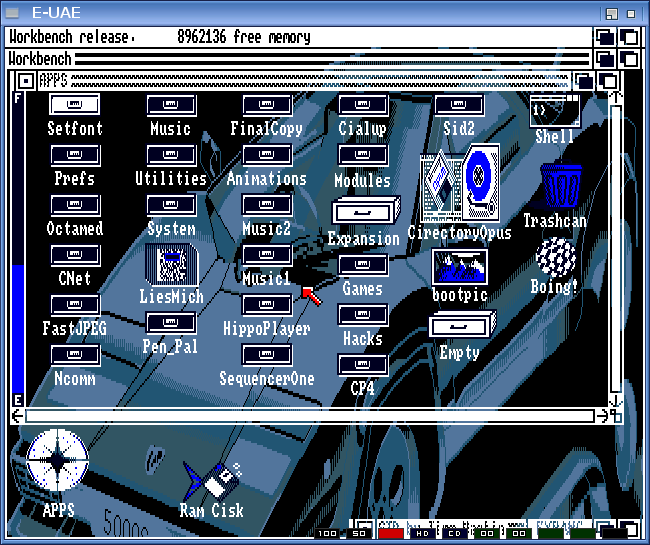Click the APPS window scroll up arrow
Viewport: 650px width, 545px height.
616,98
